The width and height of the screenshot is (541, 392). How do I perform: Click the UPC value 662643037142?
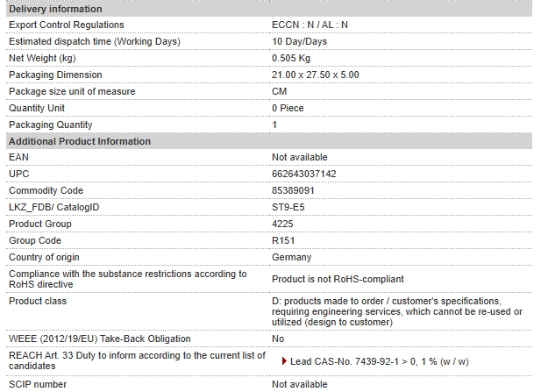(x=303, y=174)
